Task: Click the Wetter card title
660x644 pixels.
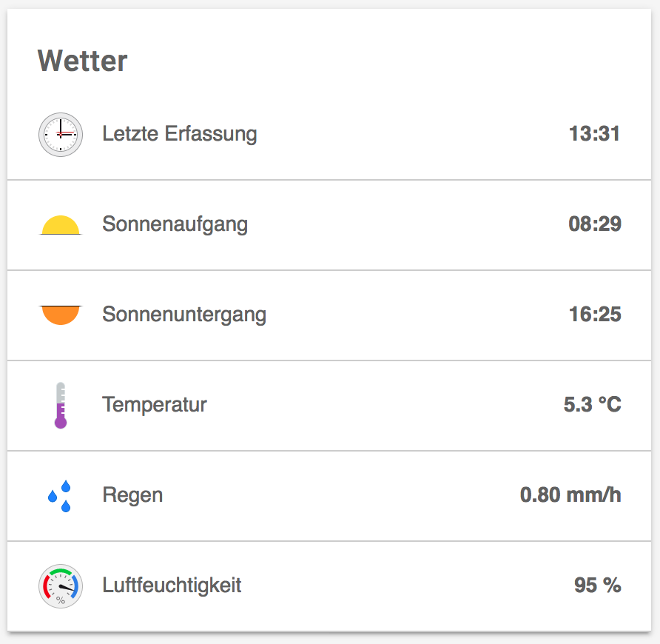Action: [83, 61]
